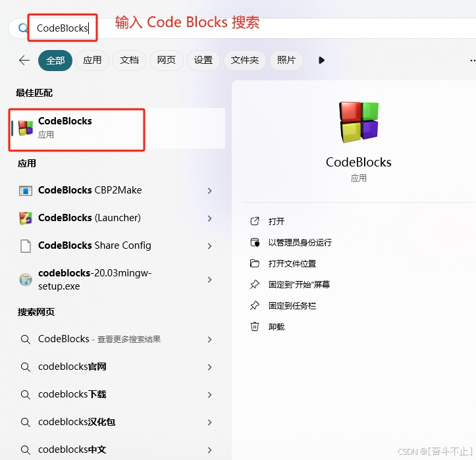This screenshot has height=460, width=476.
Task: Click the search magnifier icon in search box
Action: (23, 28)
